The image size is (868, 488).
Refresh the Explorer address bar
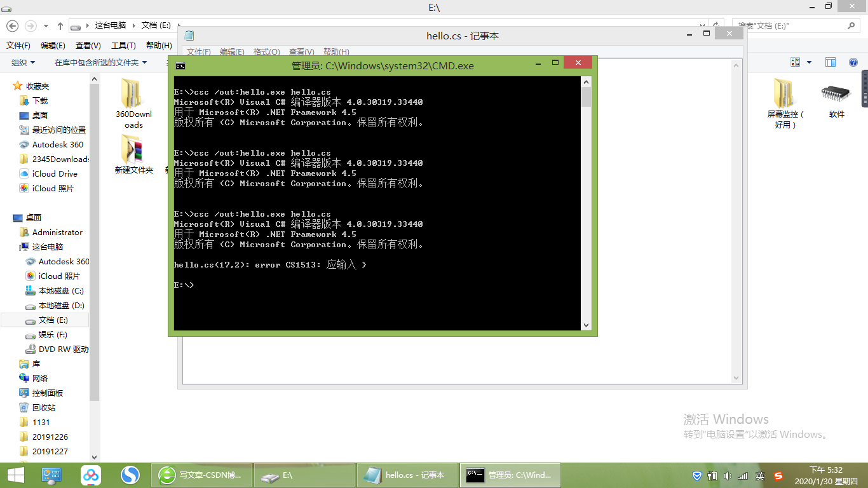tap(715, 25)
